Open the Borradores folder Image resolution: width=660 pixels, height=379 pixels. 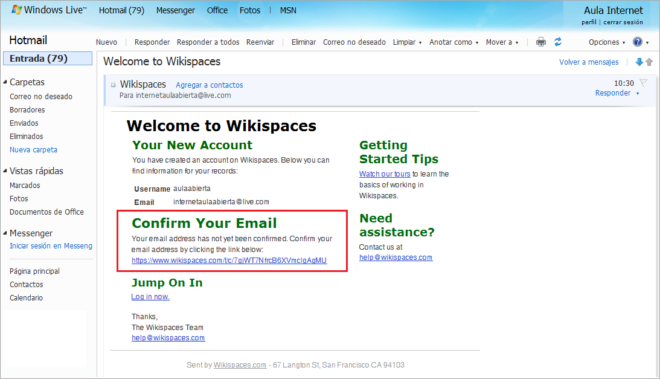pos(27,110)
